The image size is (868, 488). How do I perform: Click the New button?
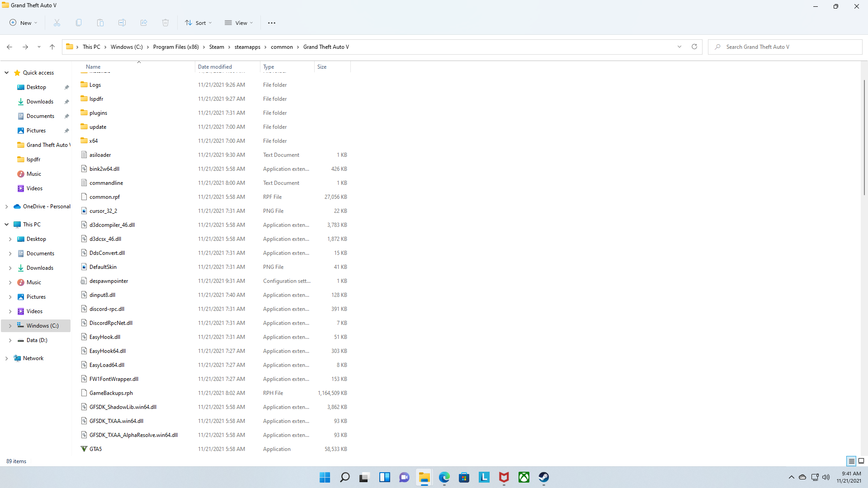click(24, 23)
